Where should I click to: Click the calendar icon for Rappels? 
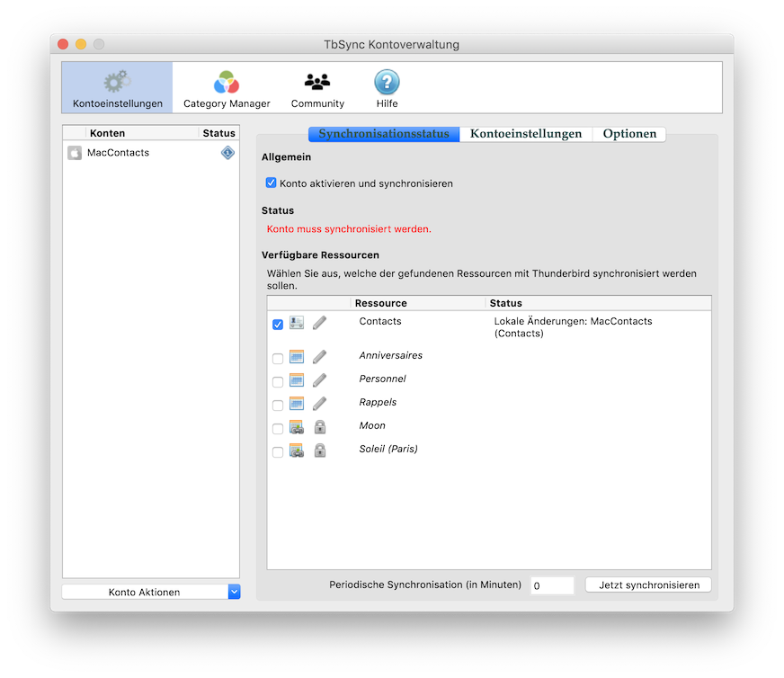297,403
